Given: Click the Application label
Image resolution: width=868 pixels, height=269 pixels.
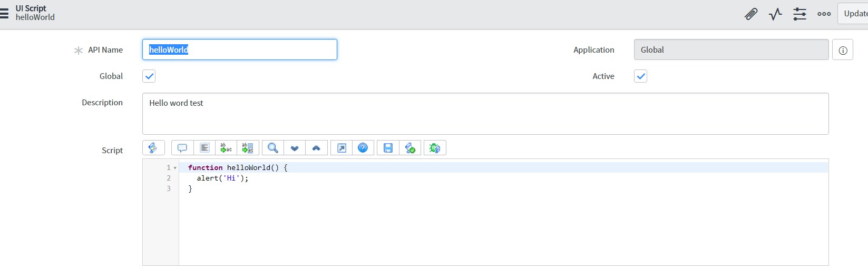Looking at the screenshot, I should 594,50.
